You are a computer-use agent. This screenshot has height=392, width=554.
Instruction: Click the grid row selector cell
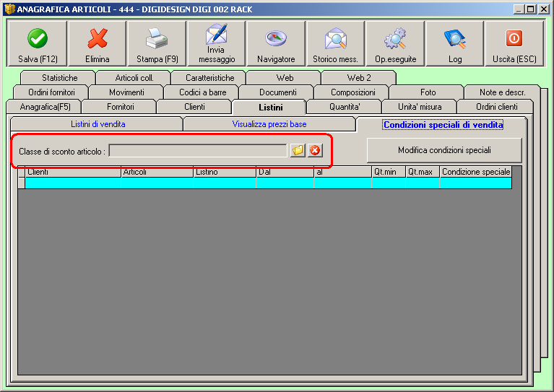tap(22, 183)
